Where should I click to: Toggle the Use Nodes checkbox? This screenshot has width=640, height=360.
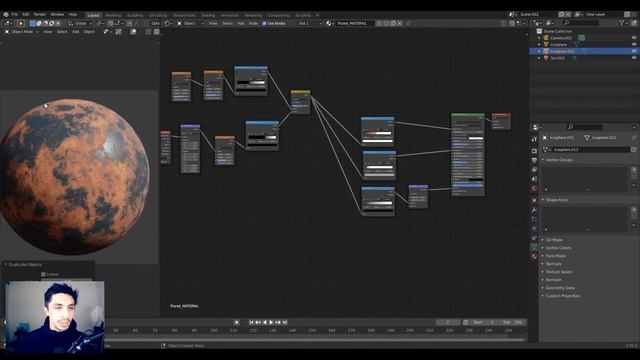click(x=264, y=23)
